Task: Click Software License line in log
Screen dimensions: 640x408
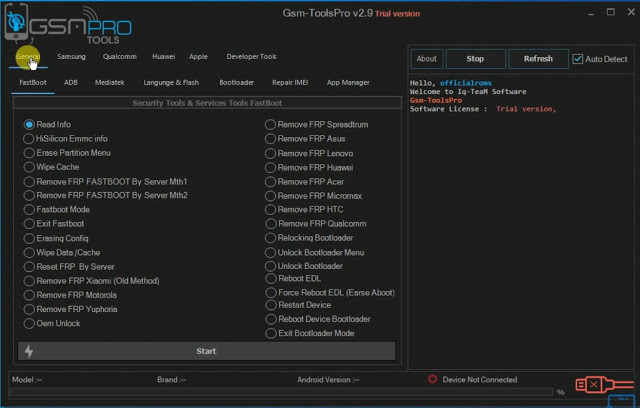Action: click(483, 109)
